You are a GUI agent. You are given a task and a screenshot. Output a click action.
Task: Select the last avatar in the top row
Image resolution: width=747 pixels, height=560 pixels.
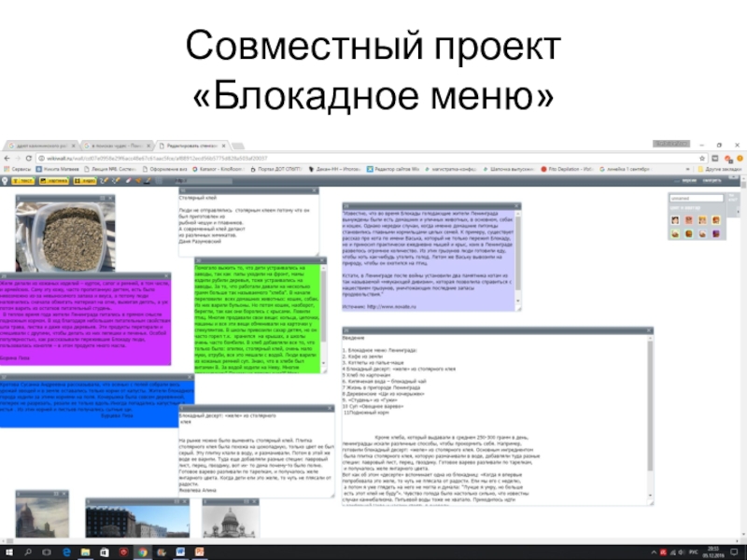coord(722,220)
